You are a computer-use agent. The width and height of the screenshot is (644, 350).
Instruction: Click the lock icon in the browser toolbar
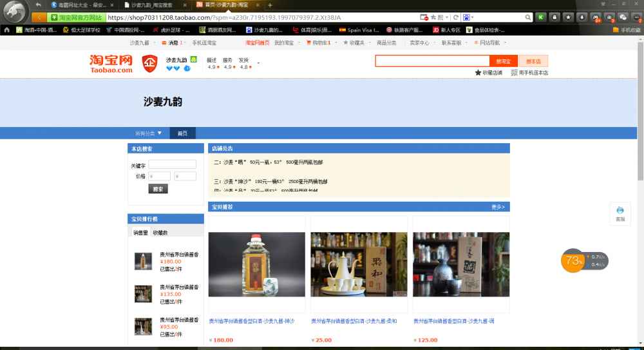coord(554,17)
